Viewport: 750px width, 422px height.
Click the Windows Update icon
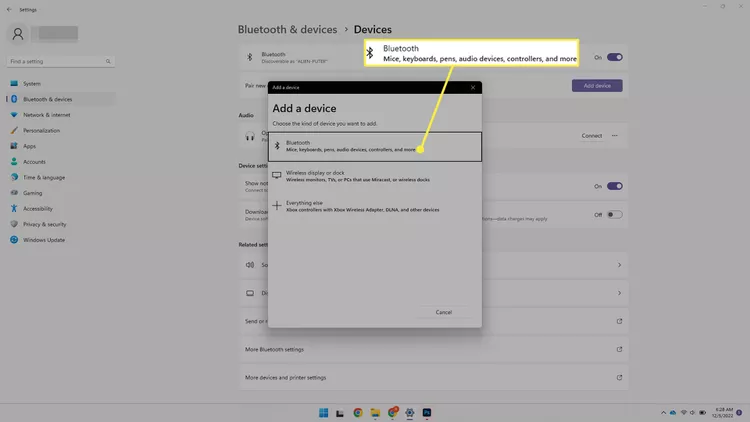(x=14, y=240)
